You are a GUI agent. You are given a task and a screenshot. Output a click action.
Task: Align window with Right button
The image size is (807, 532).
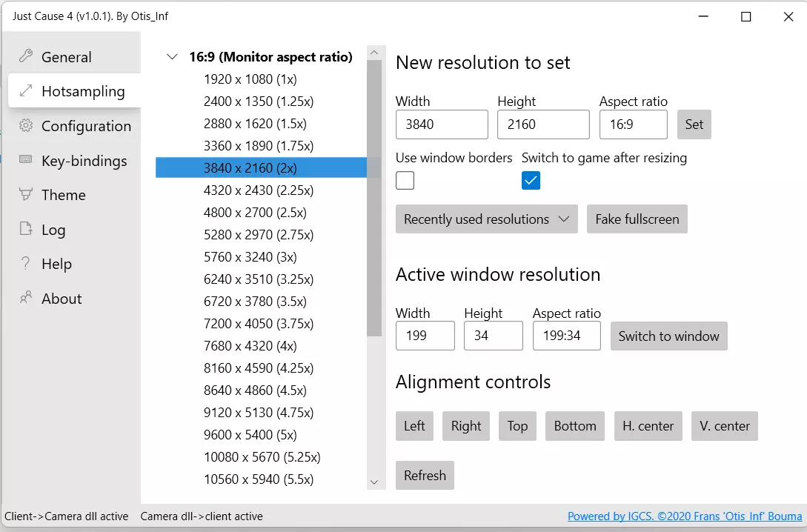pyautogui.click(x=466, y=426)
